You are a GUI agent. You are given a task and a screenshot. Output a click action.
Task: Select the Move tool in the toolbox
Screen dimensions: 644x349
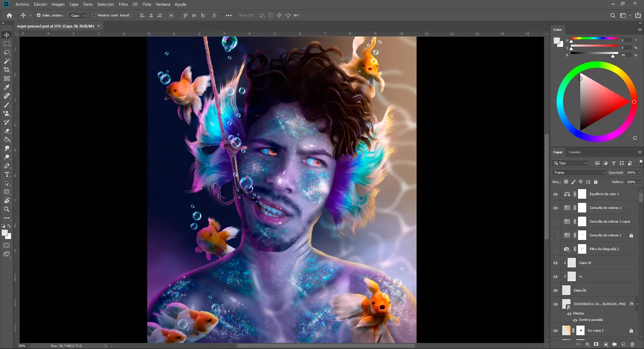click(7, 35)
